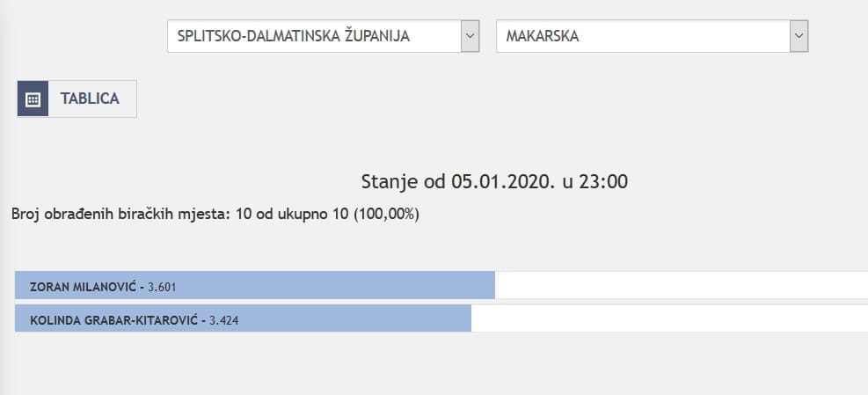Image resolution: width=868 pixels, height=395 pixels.
Task: Open the TABLICA table view
Action: point(89,99)
